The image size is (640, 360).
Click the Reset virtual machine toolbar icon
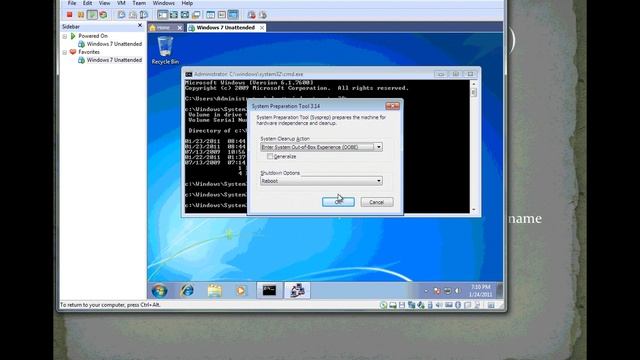click(x=103, y=15)
